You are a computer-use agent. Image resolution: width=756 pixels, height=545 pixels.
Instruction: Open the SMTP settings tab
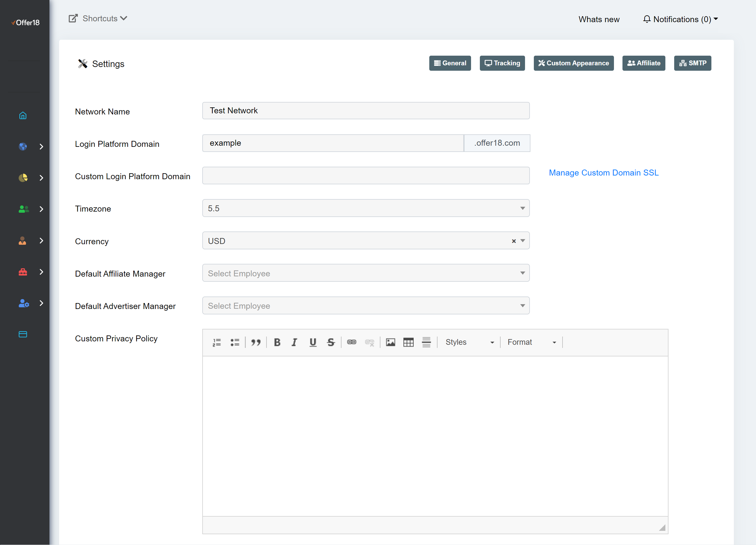tap(692, 63)
